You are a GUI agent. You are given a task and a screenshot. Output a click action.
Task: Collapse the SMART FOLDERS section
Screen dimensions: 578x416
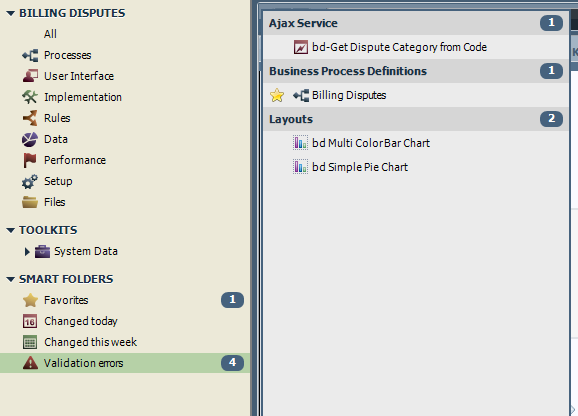point(11,280)
